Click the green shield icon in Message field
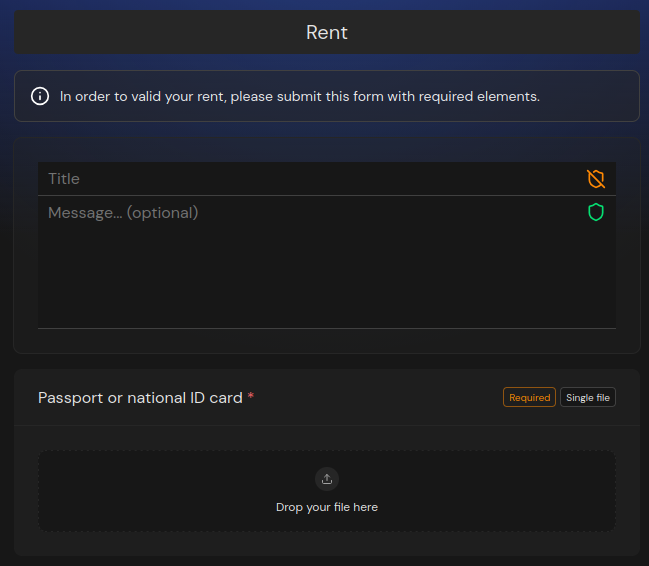Screen dimensions: 649x566 pos(596,212)
